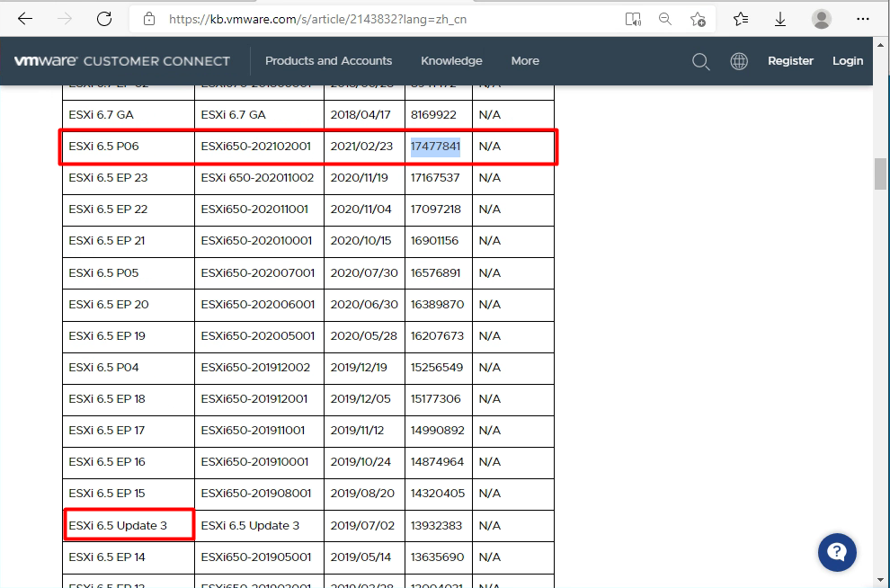This screenshot has height=588, width=890.
Task: Click build number 16901156
Action: pos(435,241)
